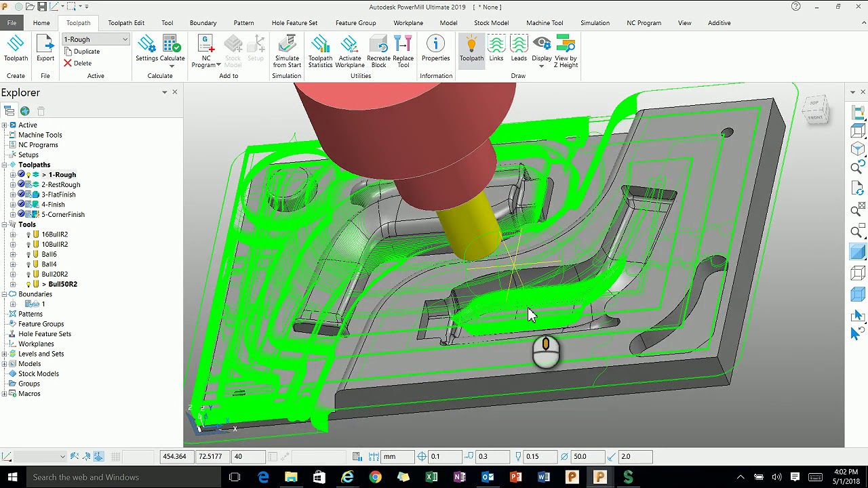Image resolution: width=868 pixels, height=488 pixels.
Task: Select the Stock Models tree item
Action: 39,373
